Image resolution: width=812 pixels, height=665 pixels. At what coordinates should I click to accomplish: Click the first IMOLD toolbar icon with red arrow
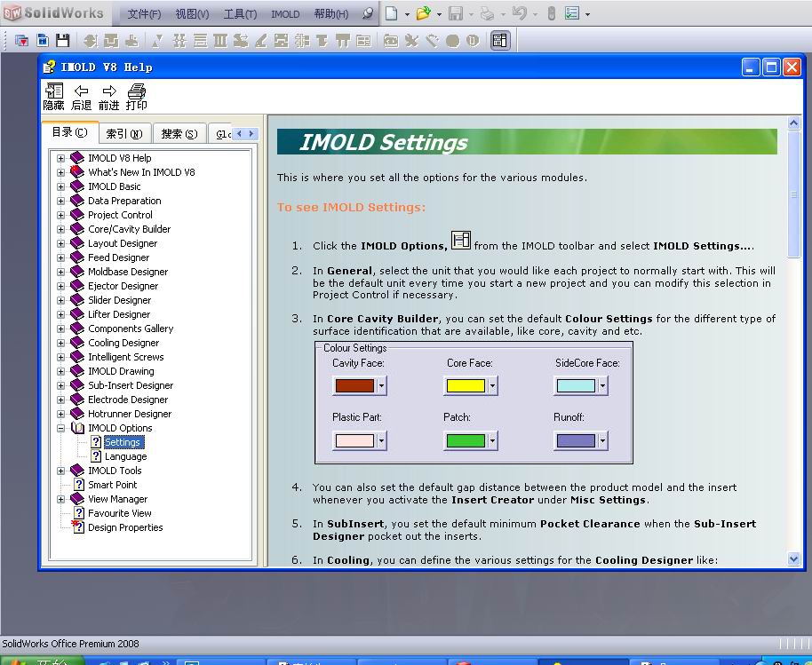click(x=21, y=40)
